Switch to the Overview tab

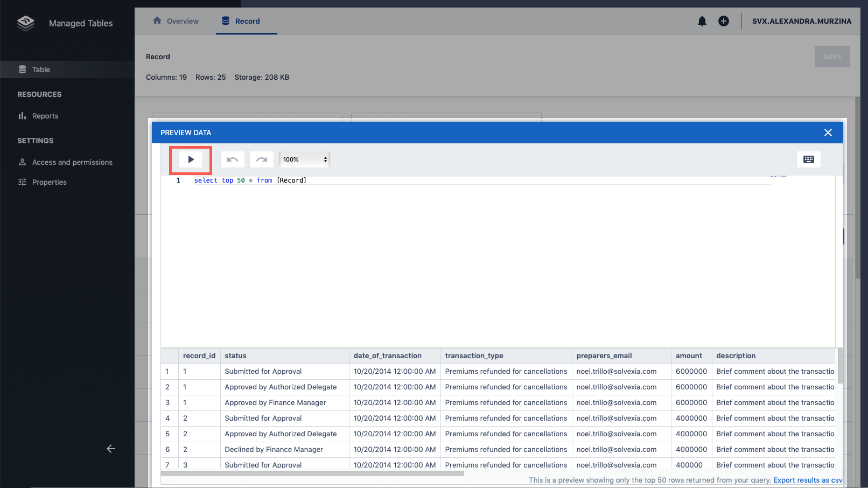coord(176,21)
